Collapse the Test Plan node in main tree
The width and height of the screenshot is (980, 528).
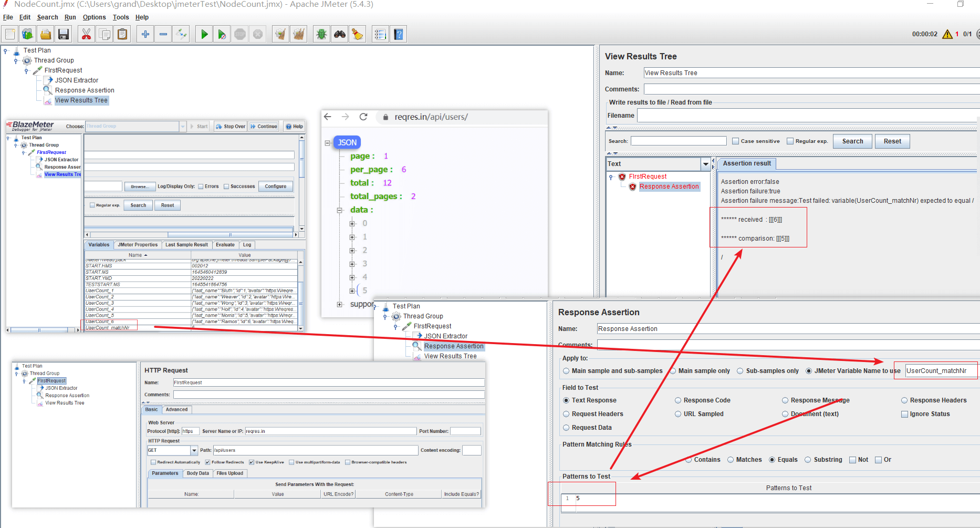pyautogui.click(x=6, y=51)
